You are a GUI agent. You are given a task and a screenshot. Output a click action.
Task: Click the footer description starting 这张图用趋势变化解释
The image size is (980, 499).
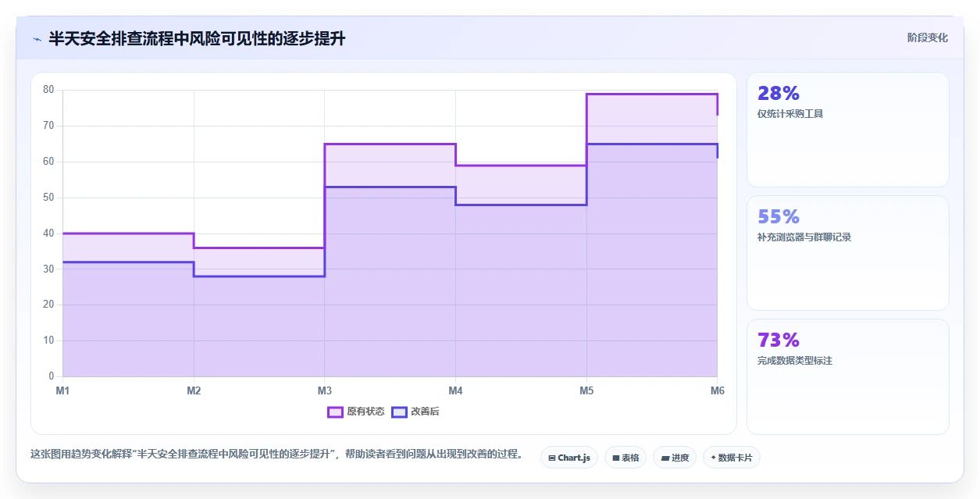[x=277, y=454]
